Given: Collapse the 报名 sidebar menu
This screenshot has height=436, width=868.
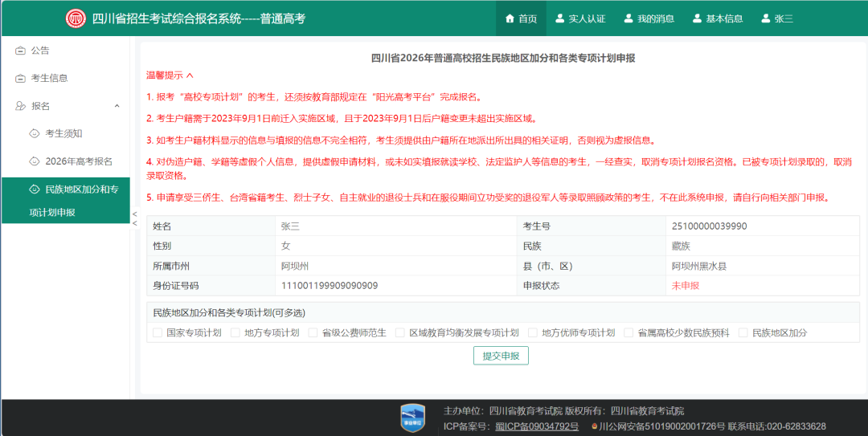Looking at the screenshot, I should [x=117, y=106].
